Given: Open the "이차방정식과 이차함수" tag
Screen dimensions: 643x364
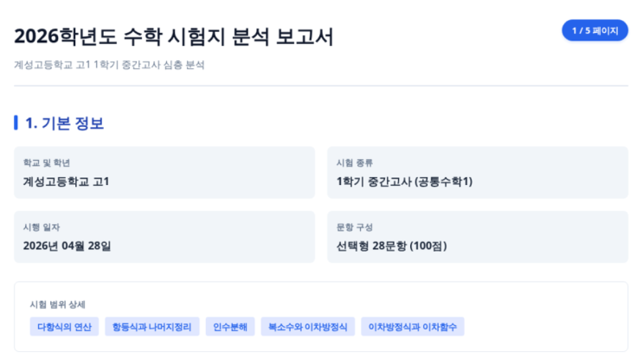Looking at the screenshot, I should pyautogui.click(x=412, y=327).
